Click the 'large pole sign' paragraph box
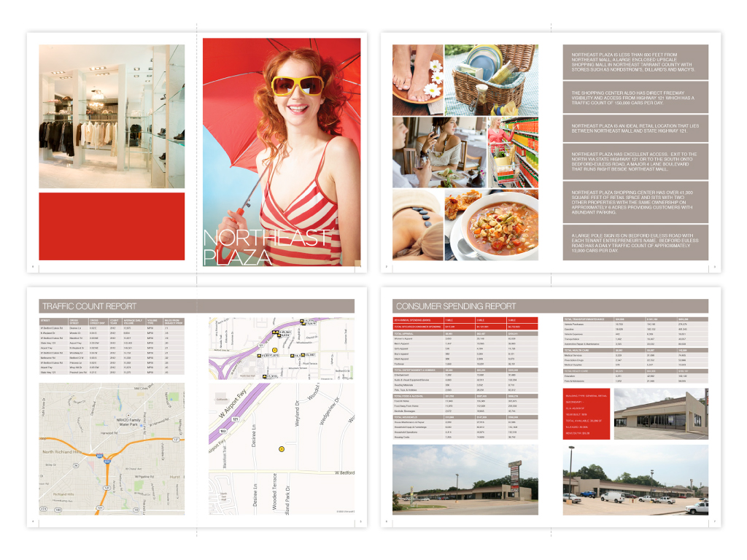This screenshot has width=747, height=560. [x=635, y=243]
